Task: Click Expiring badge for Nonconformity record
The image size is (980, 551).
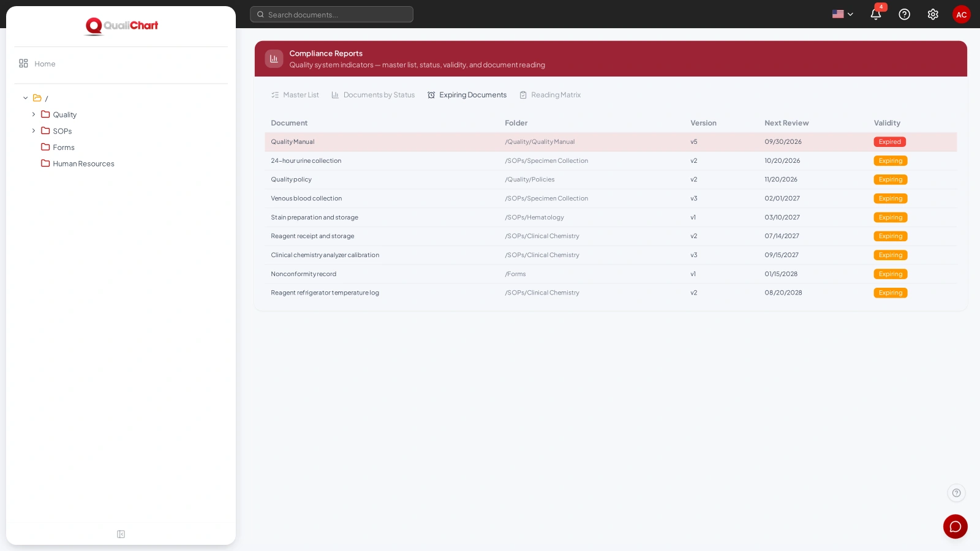Action: pos(890,274)
